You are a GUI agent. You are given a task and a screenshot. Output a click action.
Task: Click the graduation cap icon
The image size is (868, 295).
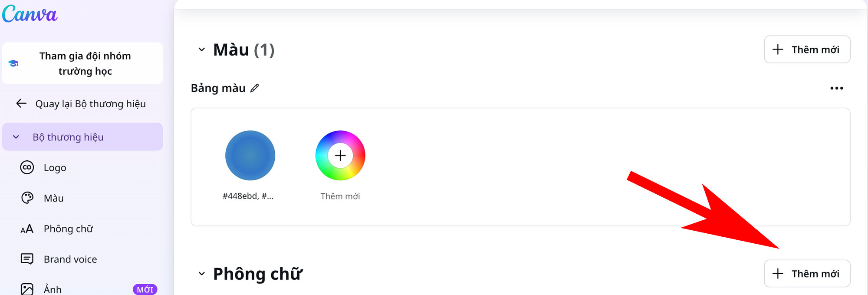13,63
